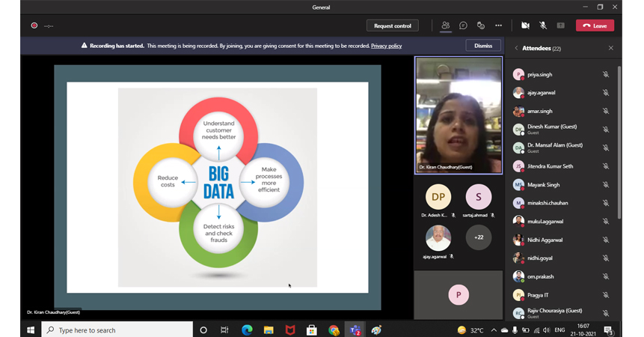644x337 pixels.
Task: Select Nidhi Aggarwal in the attendee list
Action: (x=544, y=240)
